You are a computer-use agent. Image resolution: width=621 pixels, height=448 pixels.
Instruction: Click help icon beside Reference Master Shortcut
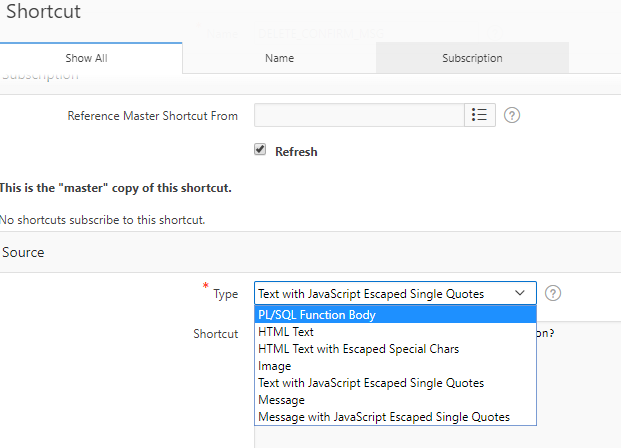click(512, 115)
